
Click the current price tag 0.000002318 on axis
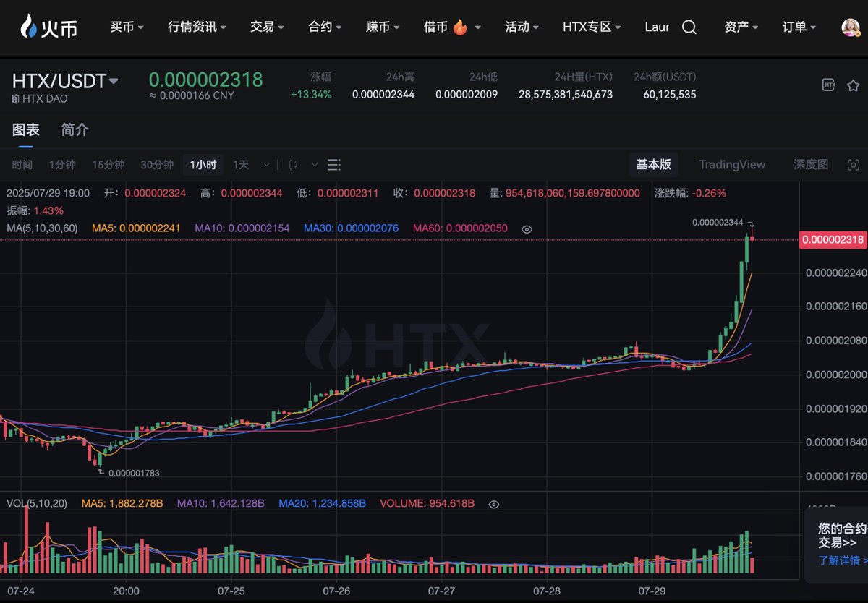pyautogui.click(x=833, y=240)
